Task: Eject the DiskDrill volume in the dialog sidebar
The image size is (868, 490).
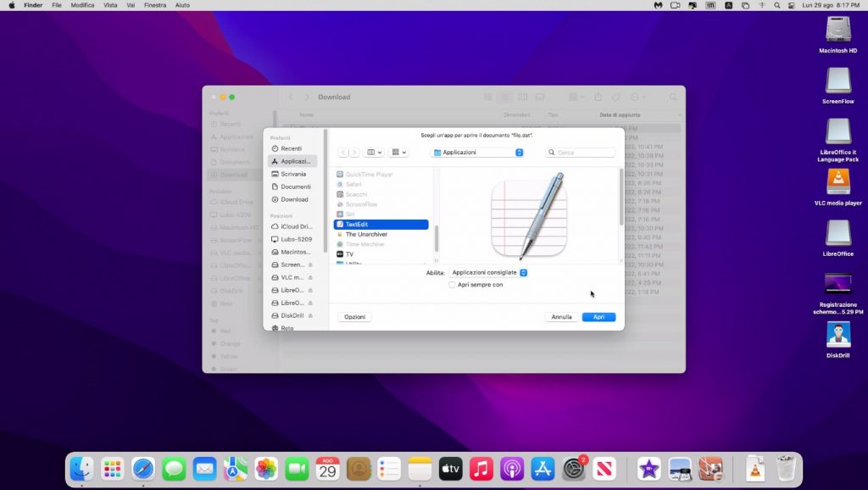Action: 310,315
